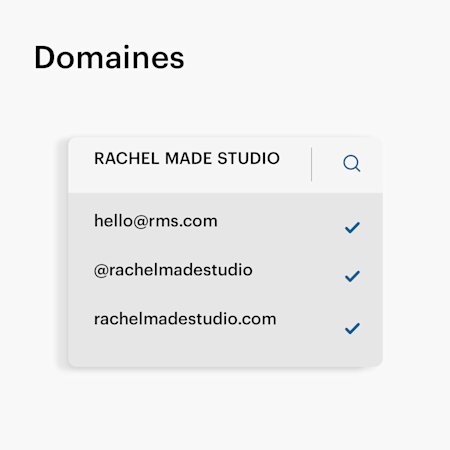Click the word STUDIO in the search box
The width and height of the screenshot is (450, 450).
[248, 158]
